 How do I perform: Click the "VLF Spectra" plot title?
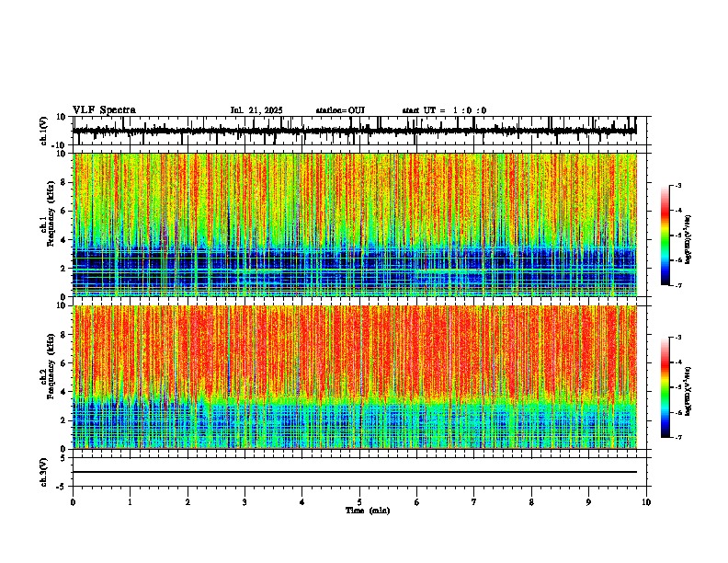point(104,110)
